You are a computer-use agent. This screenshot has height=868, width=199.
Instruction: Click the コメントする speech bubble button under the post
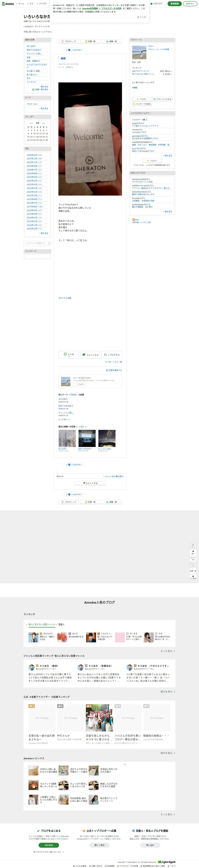pos(90,355)
